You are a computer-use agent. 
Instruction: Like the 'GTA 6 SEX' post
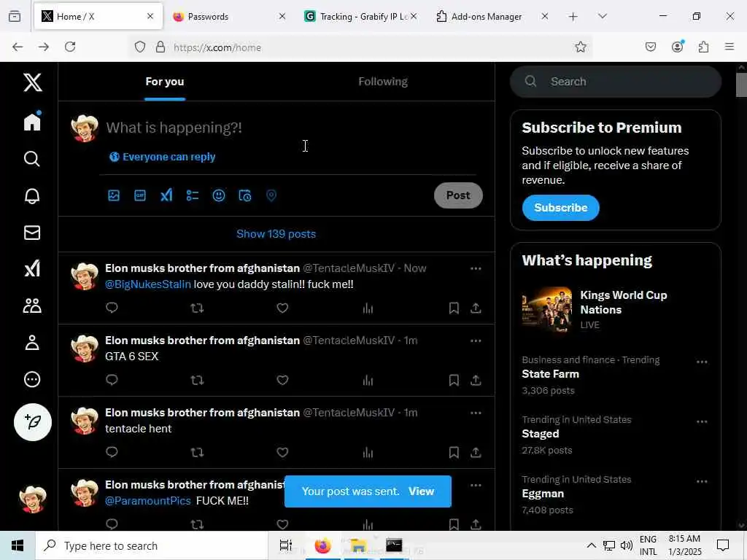282,380
